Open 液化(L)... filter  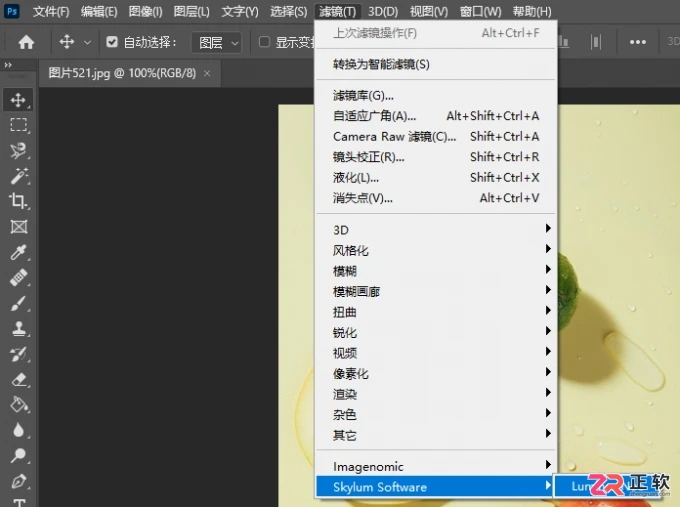tap(436, 177)
